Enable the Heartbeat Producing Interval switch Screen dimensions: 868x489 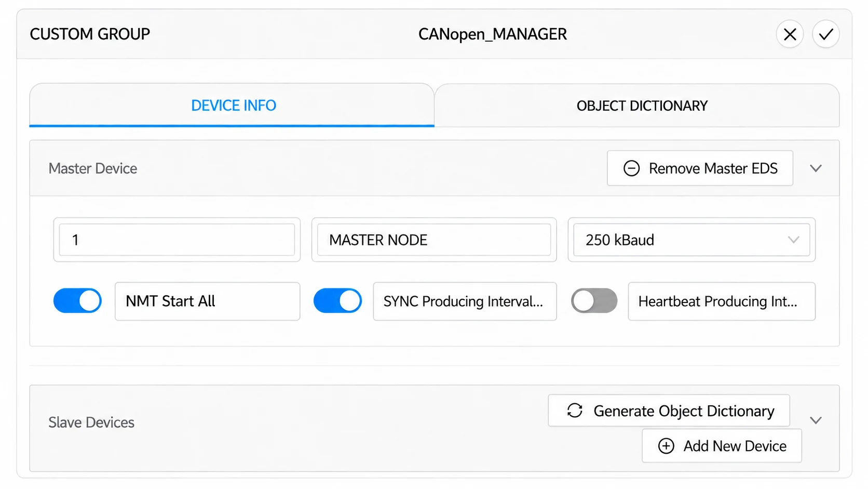(594, 301)
